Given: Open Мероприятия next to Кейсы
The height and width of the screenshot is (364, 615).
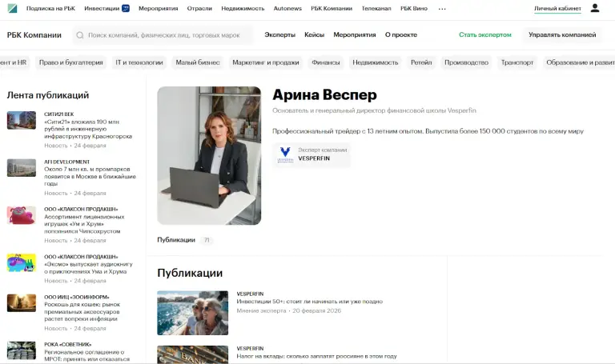Looking at the screenshot, I should coord(355,35).
